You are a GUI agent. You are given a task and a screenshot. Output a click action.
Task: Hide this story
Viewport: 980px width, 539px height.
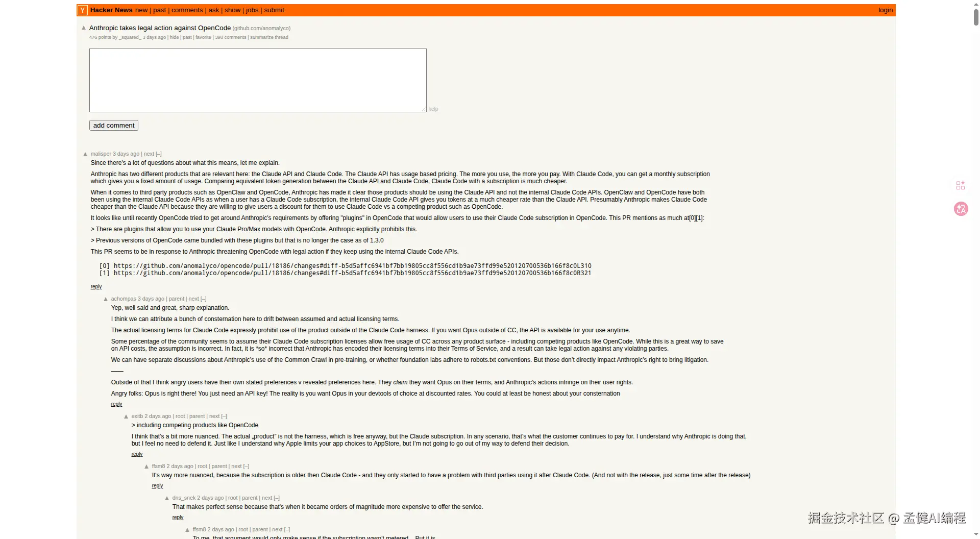[x=174, y=37]
